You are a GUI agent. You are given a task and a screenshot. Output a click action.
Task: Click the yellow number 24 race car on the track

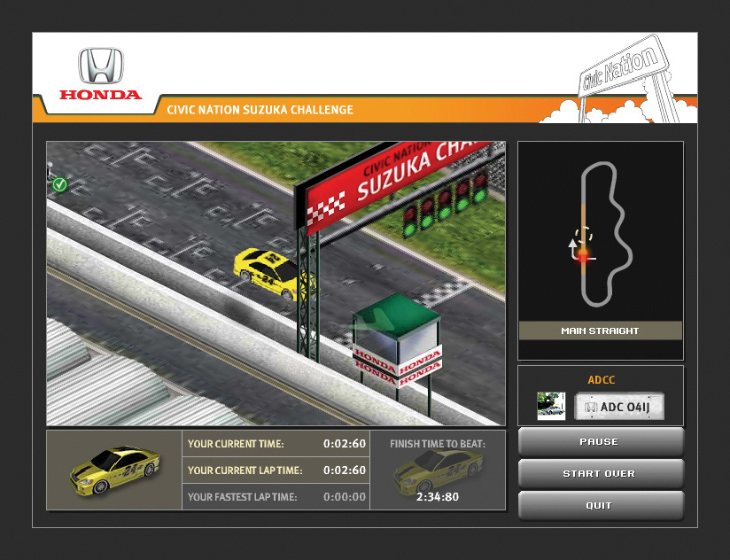pos(274,274)
